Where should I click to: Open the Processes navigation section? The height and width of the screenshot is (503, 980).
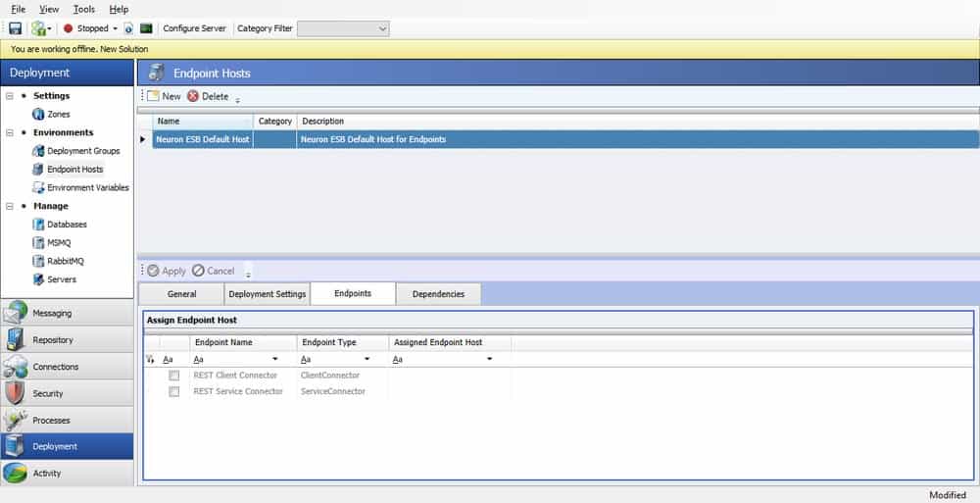pyautogui.click(x=67, y=420)
